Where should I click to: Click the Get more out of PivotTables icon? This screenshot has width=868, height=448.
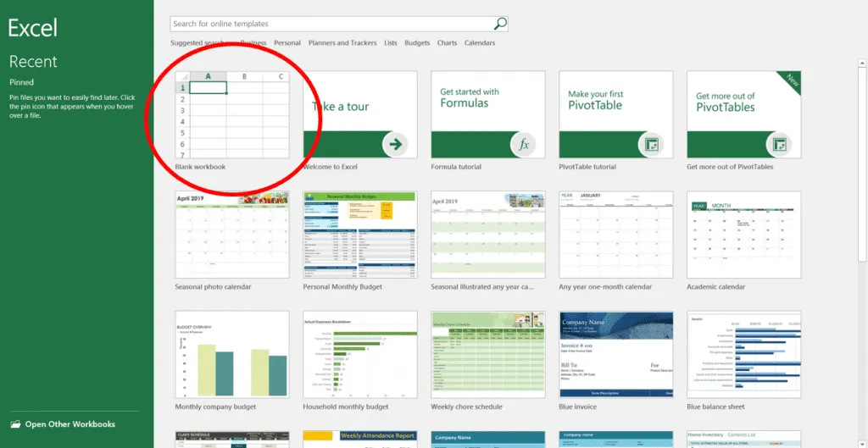tap(779, 145)
